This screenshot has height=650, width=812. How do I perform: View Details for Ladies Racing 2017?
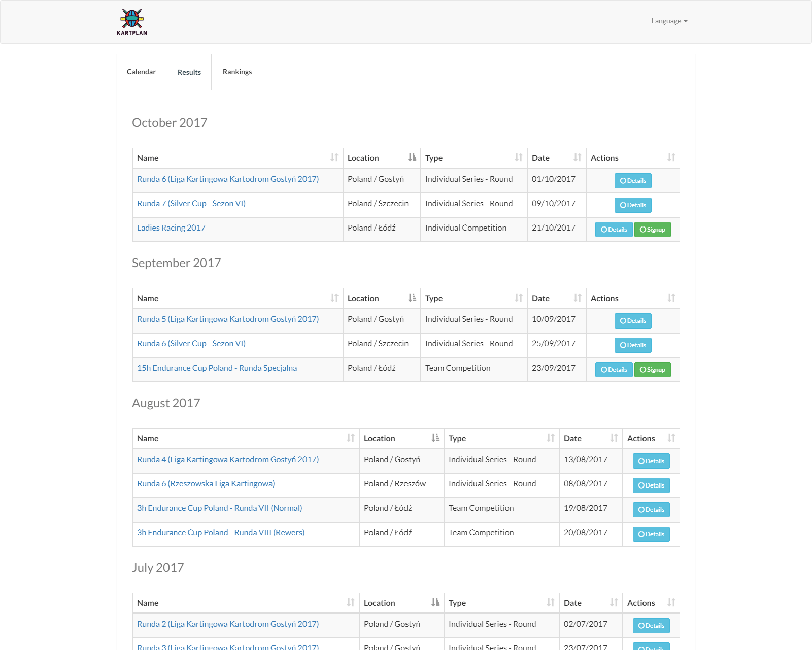click(614, 230)
